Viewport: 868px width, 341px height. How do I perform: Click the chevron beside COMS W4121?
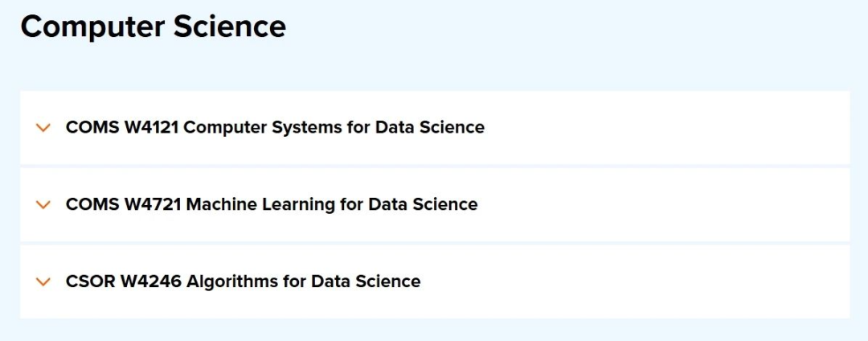43,128
